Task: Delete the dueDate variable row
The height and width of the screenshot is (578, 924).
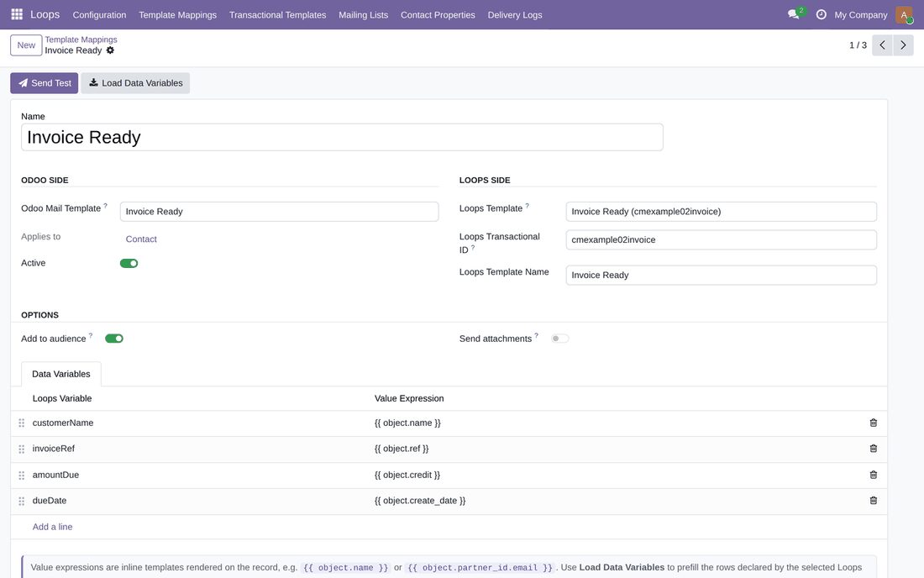Action: pos(874,500)
